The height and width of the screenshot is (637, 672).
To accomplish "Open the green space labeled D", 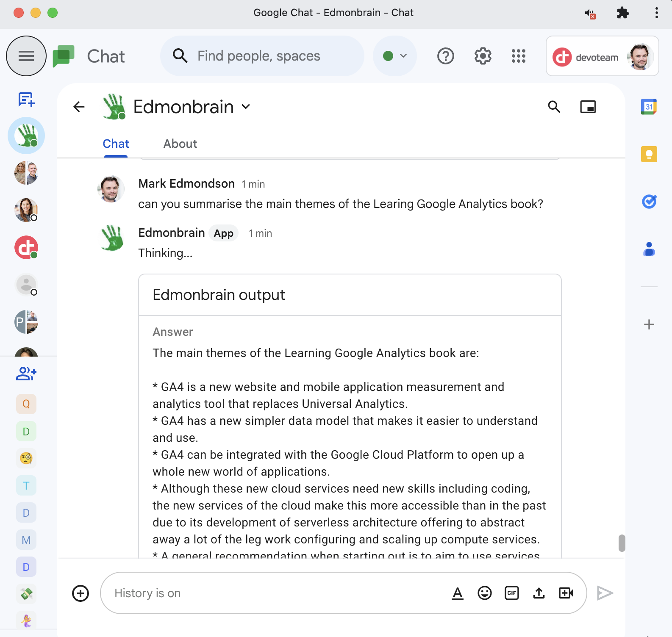I will click(x=26, y=432).
